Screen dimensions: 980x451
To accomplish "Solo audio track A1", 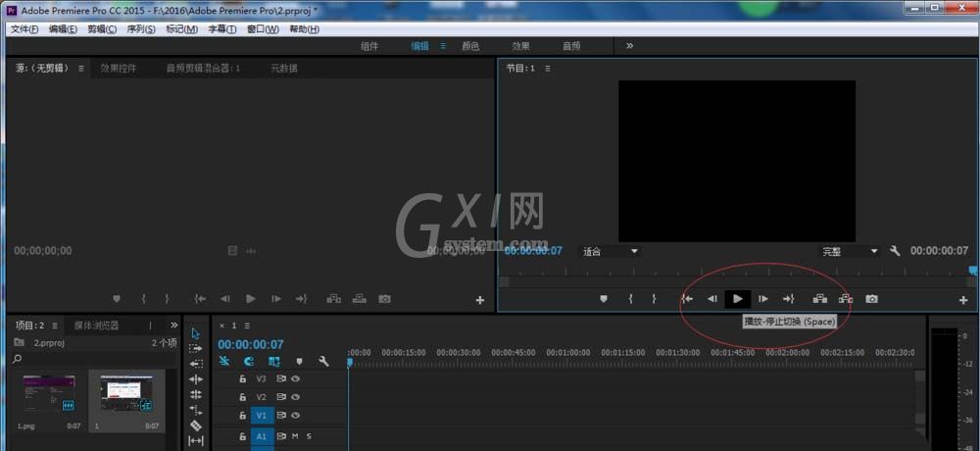I will point(308,436).
